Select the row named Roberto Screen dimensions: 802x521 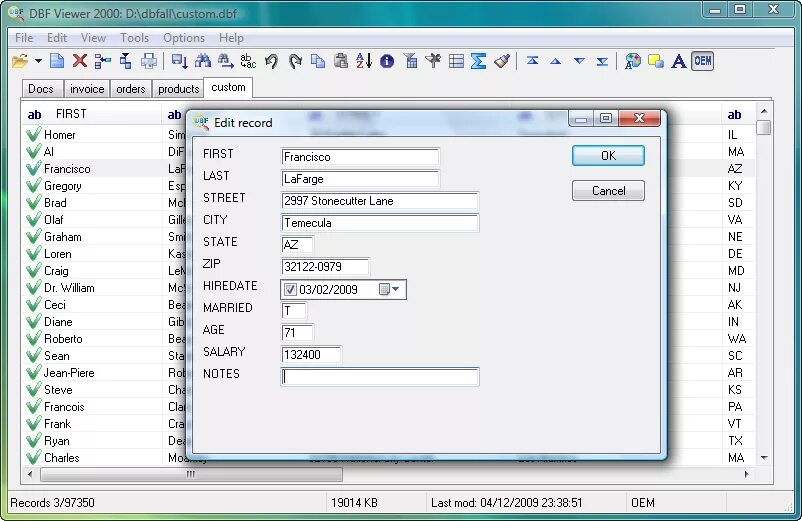click(x=62, y=338)
